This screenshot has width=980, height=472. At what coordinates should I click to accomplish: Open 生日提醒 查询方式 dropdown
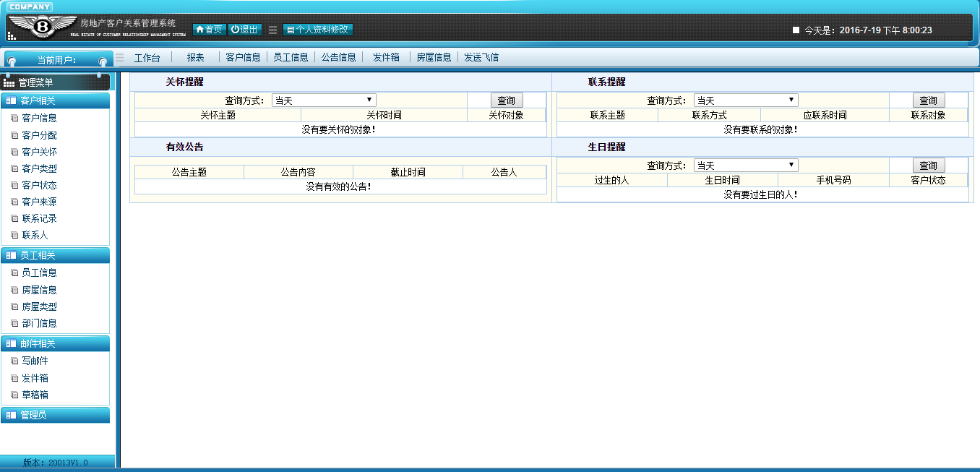pyautogui.click(x=746, y=165)
